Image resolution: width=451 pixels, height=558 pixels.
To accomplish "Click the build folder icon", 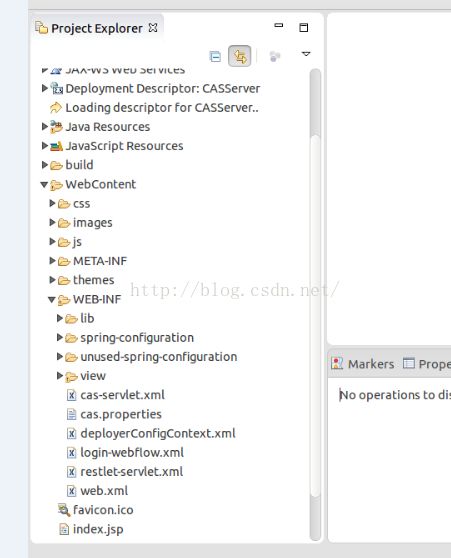I will tap(56, 165).
